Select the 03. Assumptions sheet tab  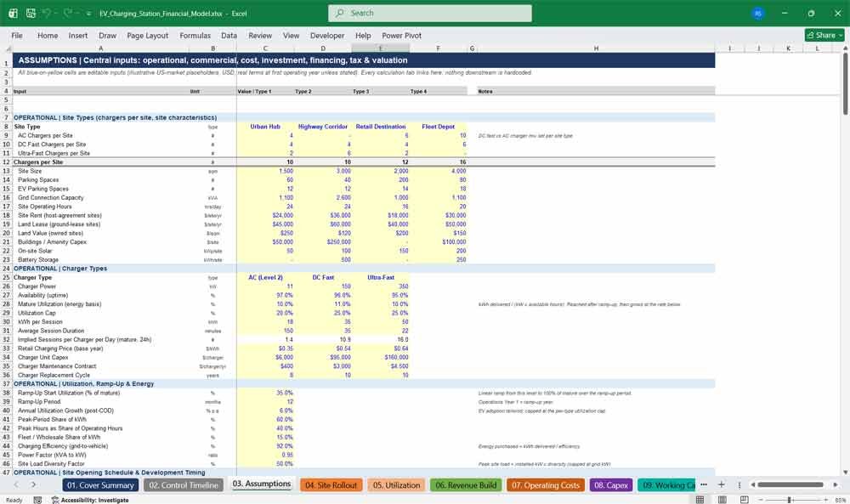[x=262, y=484]
